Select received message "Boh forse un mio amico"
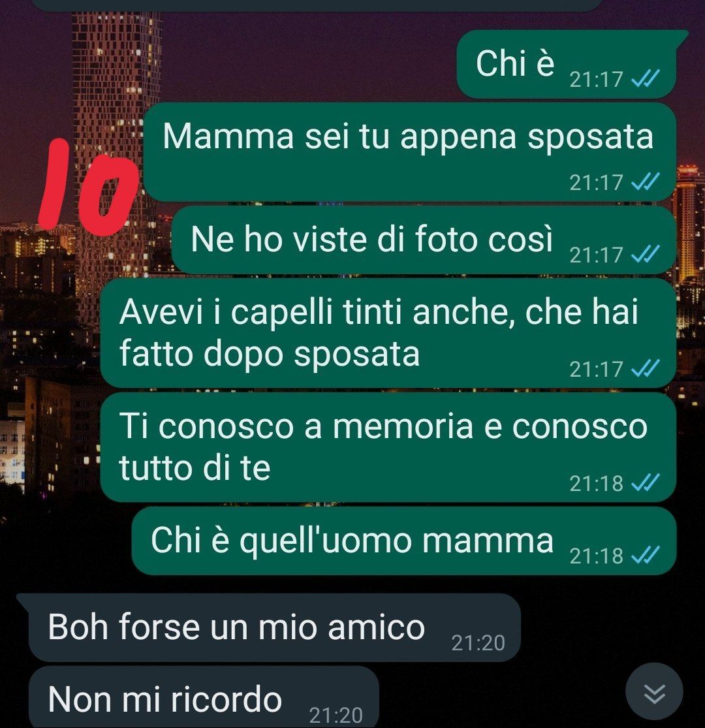This screenshot has width=705, height=728. tap(269, 627)
